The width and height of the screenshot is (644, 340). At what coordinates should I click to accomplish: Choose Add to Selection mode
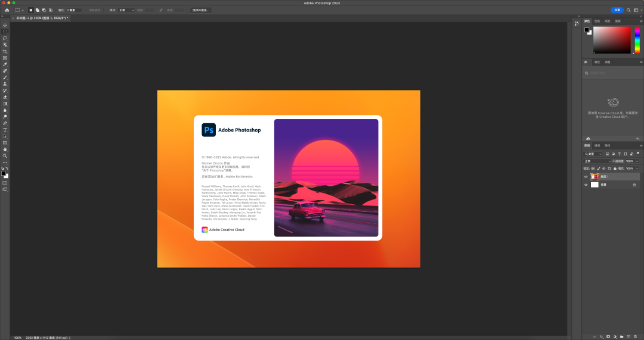click(38, 10)
